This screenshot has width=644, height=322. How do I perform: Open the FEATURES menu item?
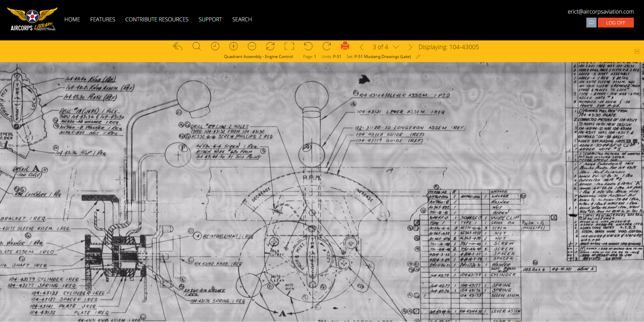(x=102, y=19)
